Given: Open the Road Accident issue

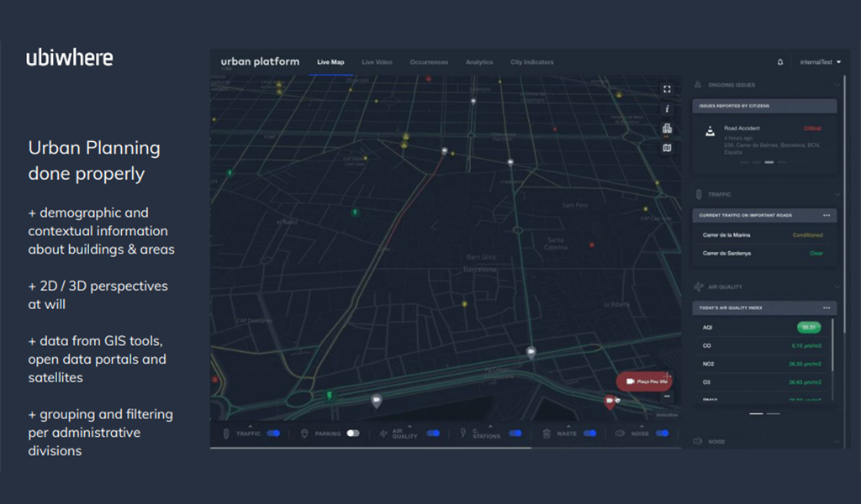Looking at the screenshot, I should pyautogui.click(x=764, y=141).
